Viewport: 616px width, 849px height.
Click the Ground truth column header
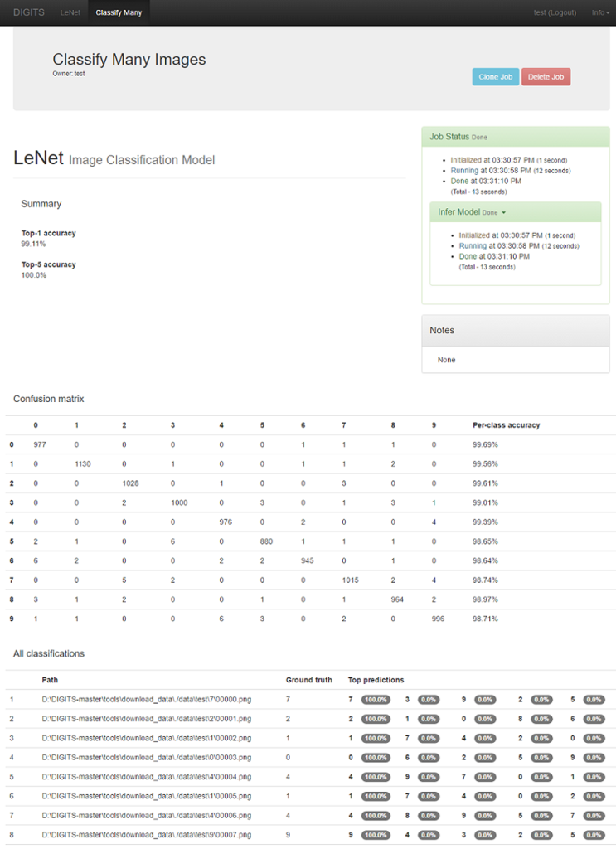308,680
